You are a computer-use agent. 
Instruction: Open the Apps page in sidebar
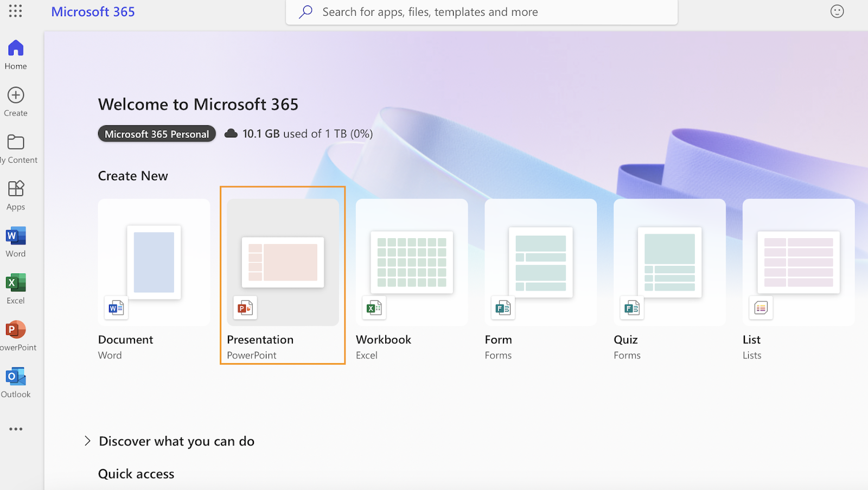(16, 196)
